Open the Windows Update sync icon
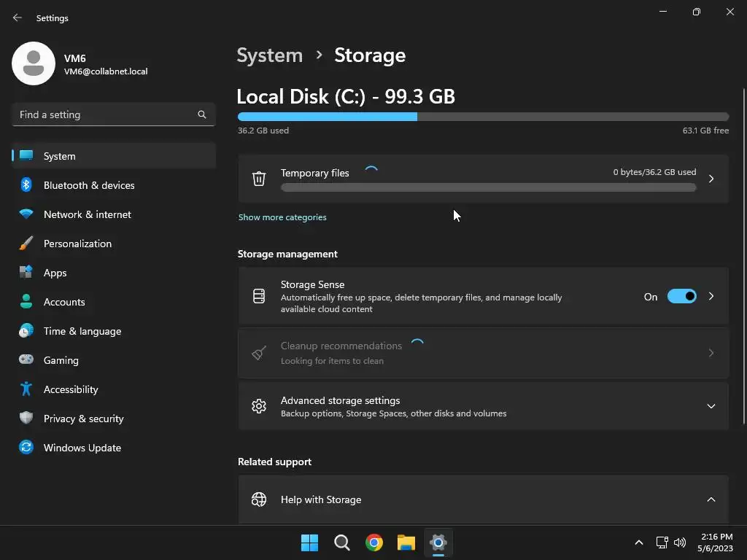747x560 pixels. [x=26, y=448]
